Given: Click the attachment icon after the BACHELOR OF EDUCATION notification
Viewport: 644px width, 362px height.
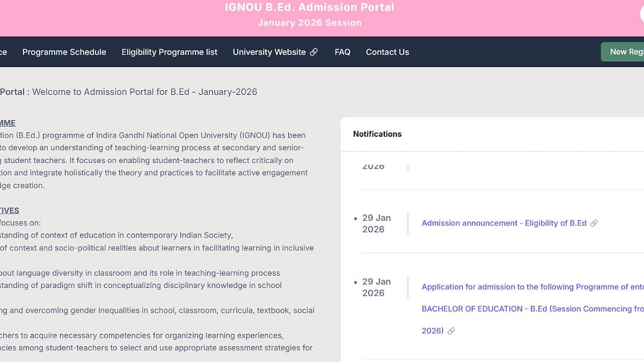Looking at the screenshot, I should pos(451,330).
